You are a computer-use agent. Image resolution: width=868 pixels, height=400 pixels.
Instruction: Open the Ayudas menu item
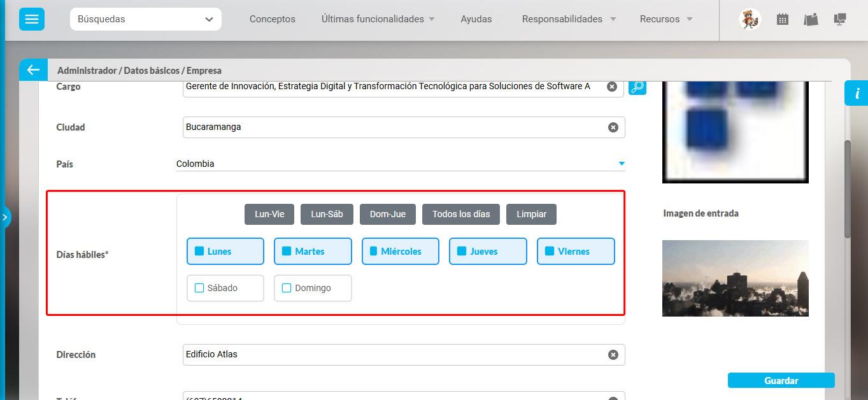coord(476,19)
